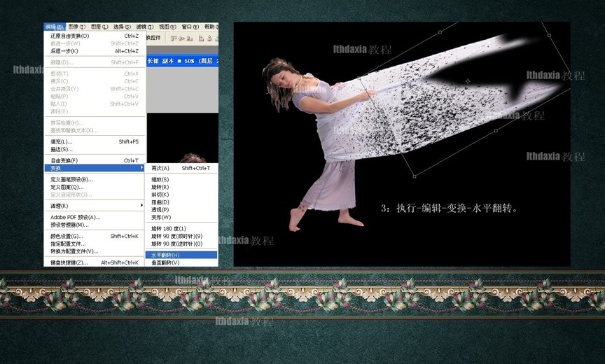Open 预设管理器(M)... entry

tap(95, 225)
